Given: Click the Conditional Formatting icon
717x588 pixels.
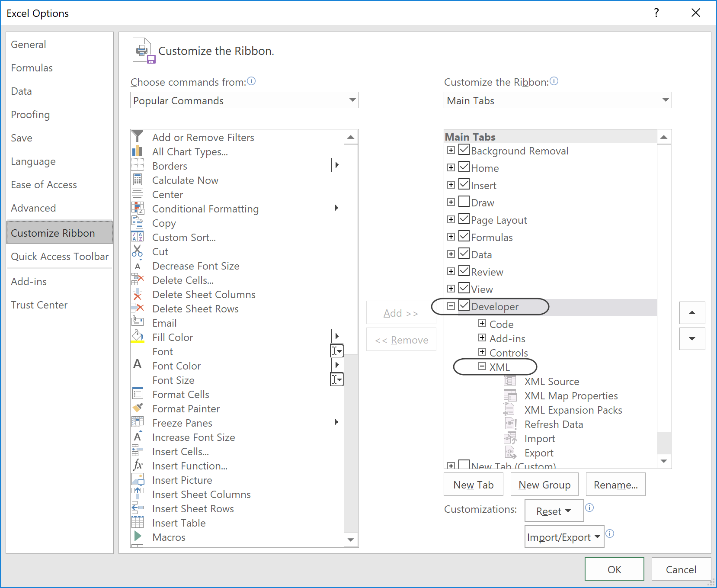Looking at the screenshot, I should (x=137, y=208).
